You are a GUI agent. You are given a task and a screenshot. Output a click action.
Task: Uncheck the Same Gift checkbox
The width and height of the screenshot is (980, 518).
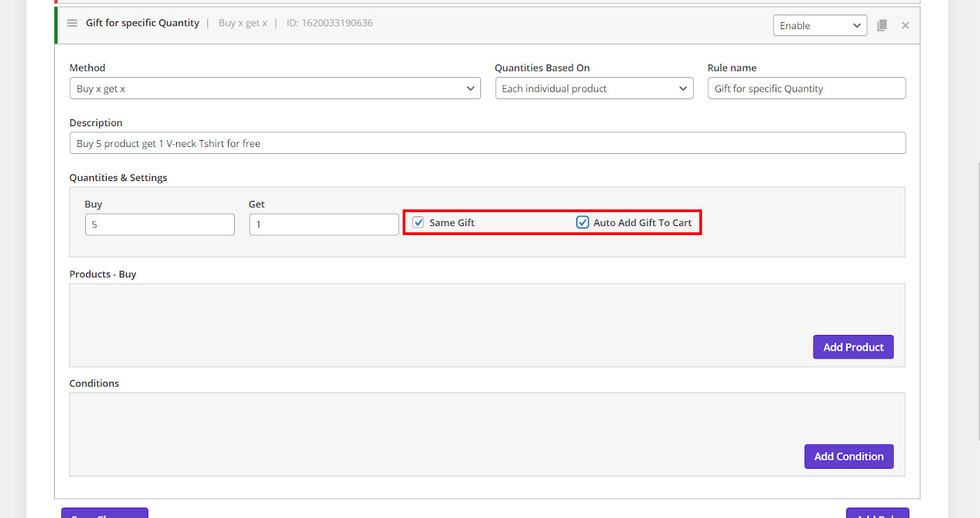[x=419, y=223]
